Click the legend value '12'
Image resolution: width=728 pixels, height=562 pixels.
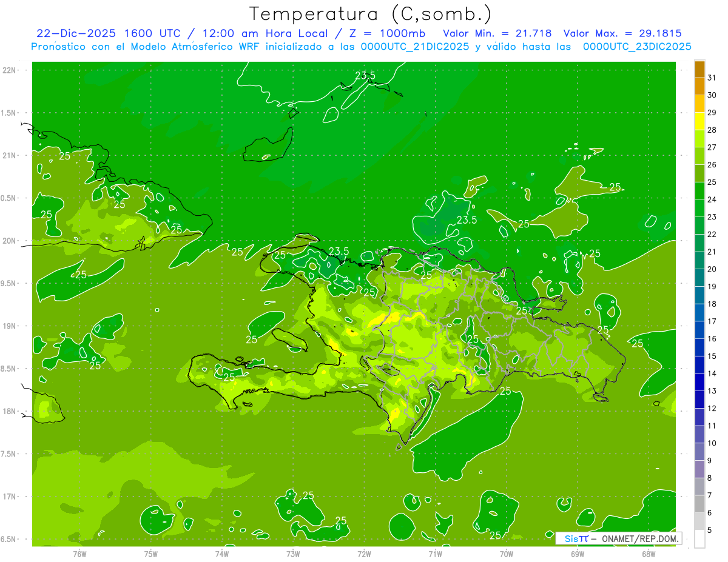click(712, 408)
